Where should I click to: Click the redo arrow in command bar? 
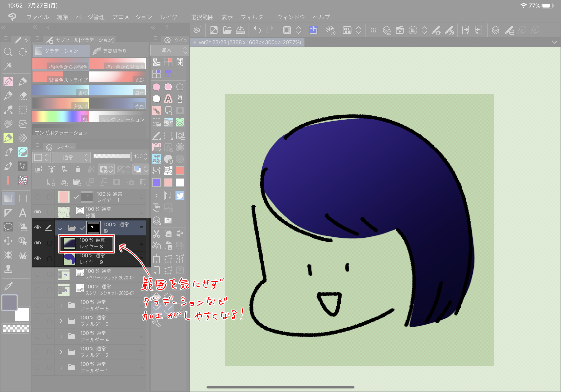(x=270, y=30)
